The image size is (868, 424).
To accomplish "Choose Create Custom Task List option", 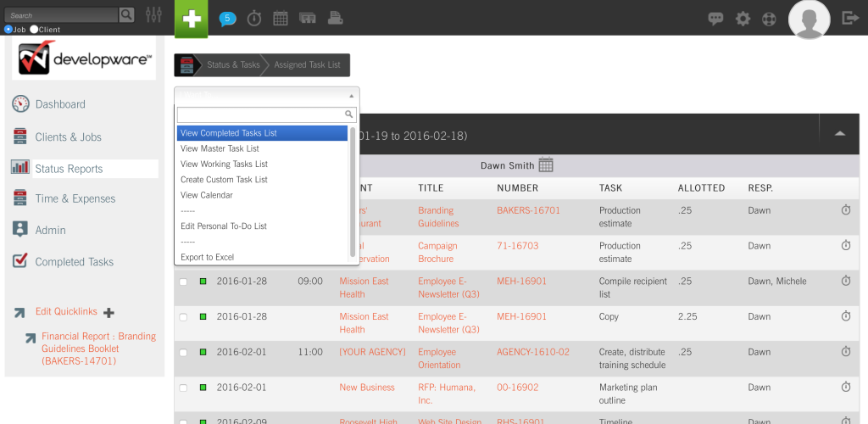I will [x=263, y=179].
